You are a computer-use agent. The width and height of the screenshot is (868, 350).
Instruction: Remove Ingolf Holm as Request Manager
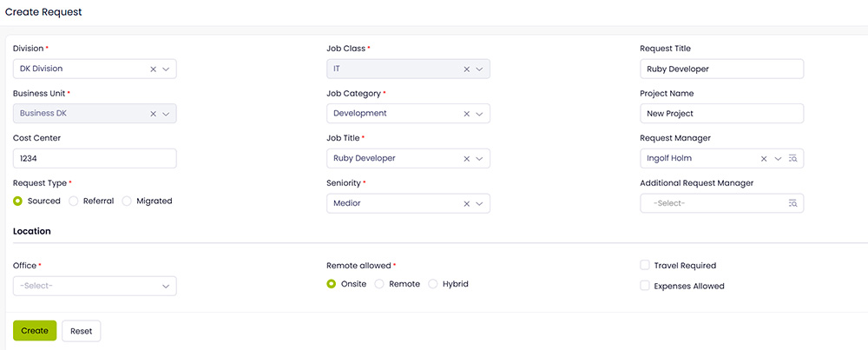click(764, 159)
